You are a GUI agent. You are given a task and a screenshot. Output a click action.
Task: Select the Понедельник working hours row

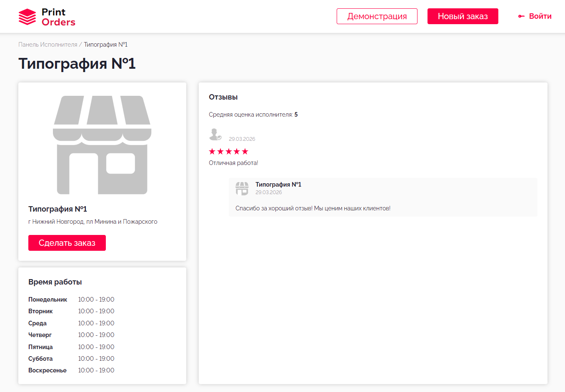(x=71, y=300)
